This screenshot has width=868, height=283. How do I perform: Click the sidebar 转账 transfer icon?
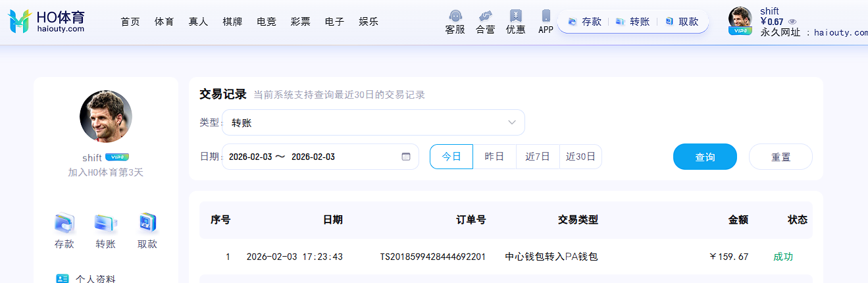click(x=105, y=224)
